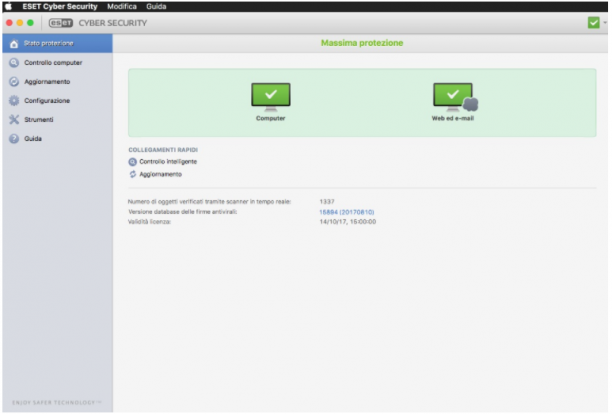
Task: Click the Configurazione gear icon
Action: (14, 101)
